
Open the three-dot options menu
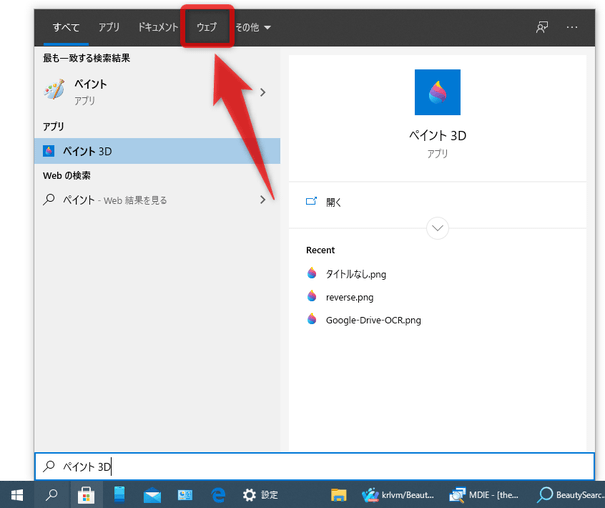[572, 27]
